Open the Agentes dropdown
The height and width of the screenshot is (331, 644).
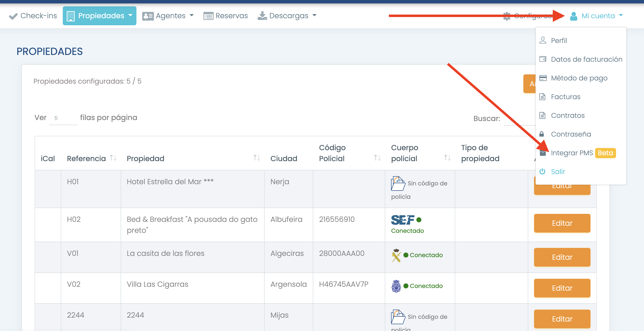pyautogui.click(x=191, y=16)
